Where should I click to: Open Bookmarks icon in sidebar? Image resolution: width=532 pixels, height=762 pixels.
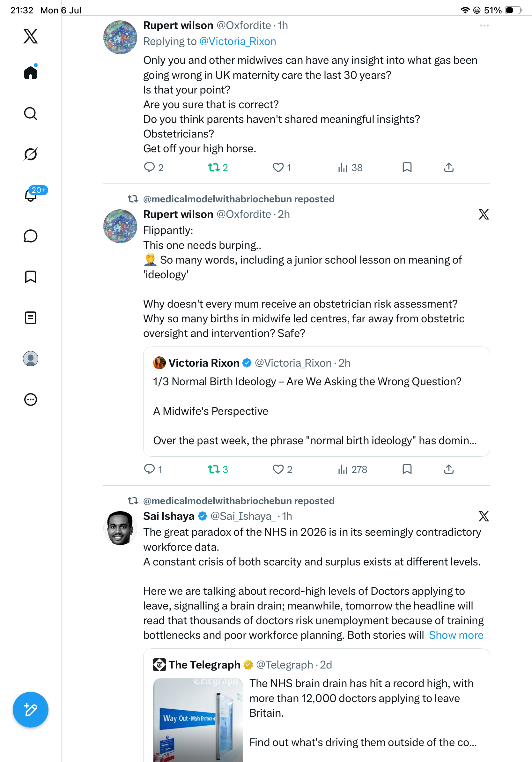(x=31, y=277)
